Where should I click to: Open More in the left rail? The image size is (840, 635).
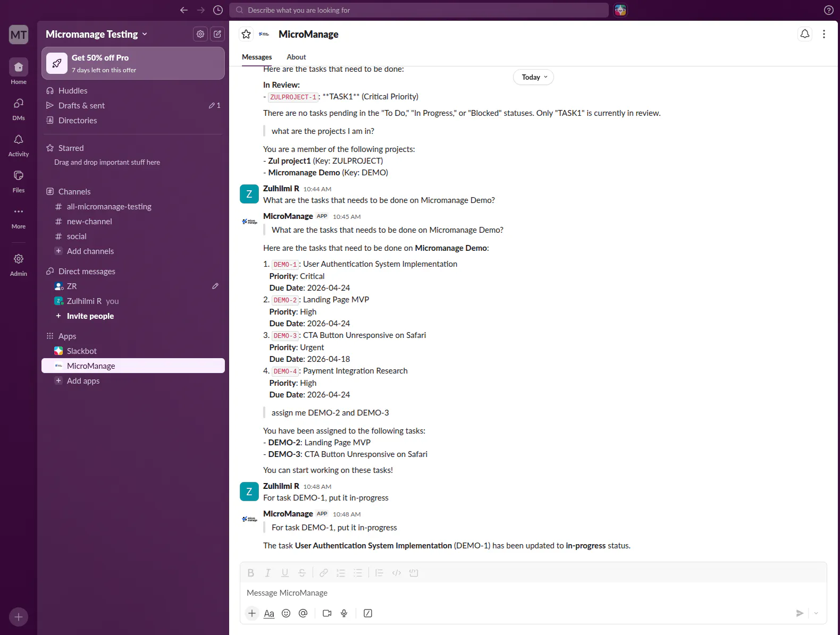[19, 217]
